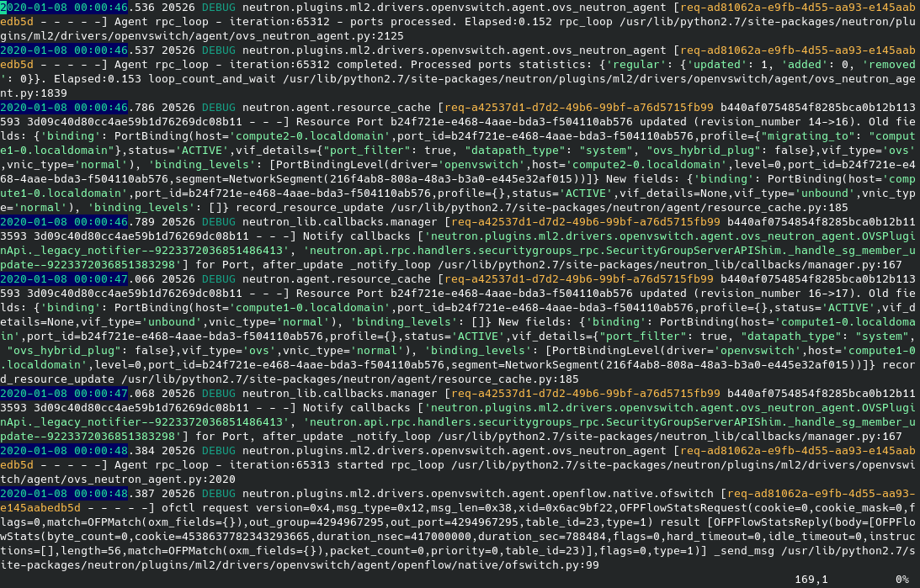Click the 0% scroll percentage indicator
Screen dimensions: 920x588
point(901,580)
